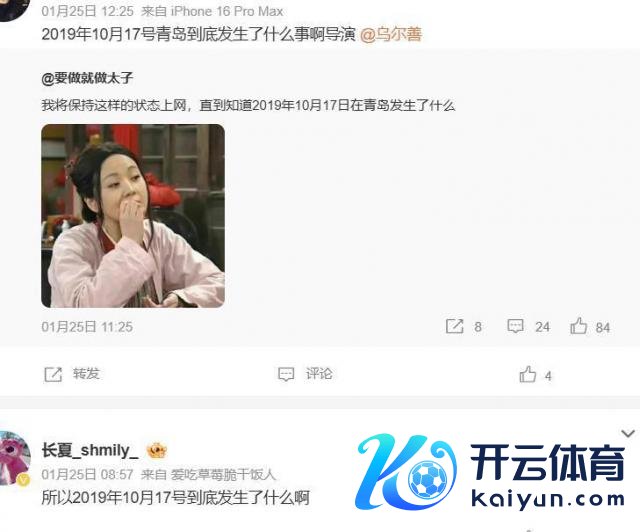This screenshot has height=532, width=640.
Task: Click the 评论 comment button label
Action: [319, 374]
